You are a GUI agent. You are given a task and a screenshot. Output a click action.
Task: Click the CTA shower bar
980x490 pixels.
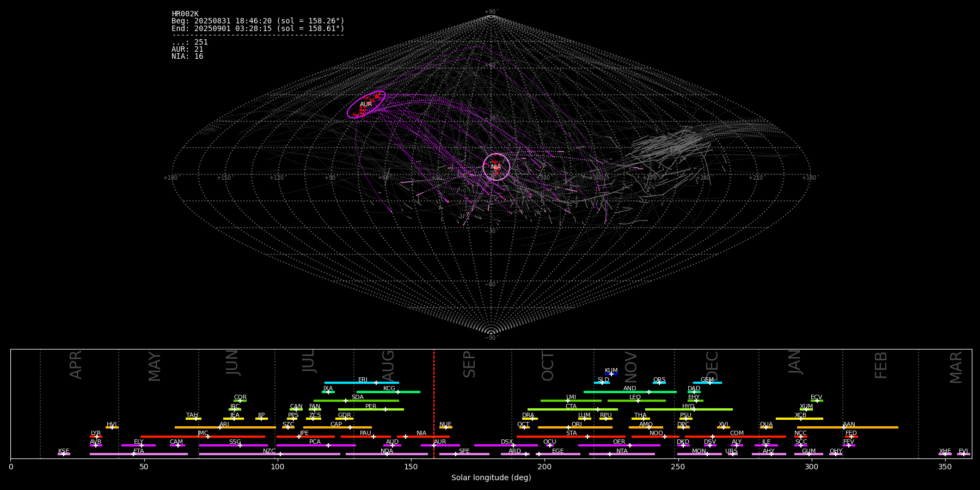pos(573,409)
